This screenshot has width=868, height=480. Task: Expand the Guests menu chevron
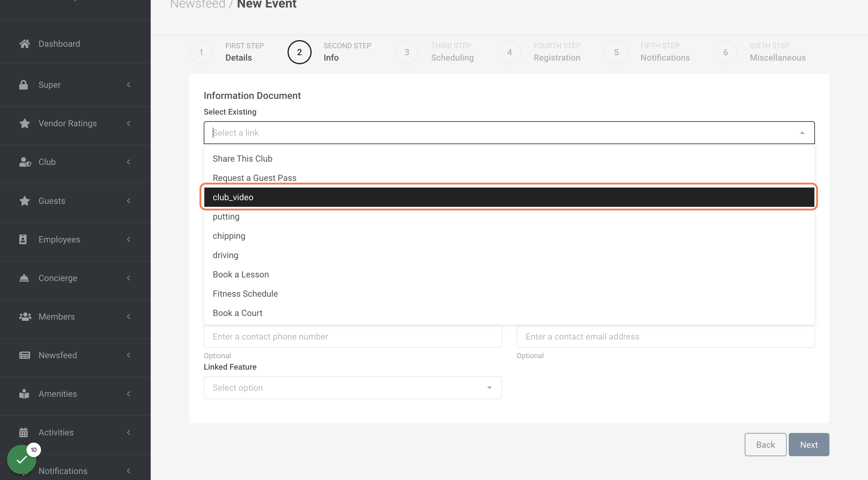[x=128, y=201]
